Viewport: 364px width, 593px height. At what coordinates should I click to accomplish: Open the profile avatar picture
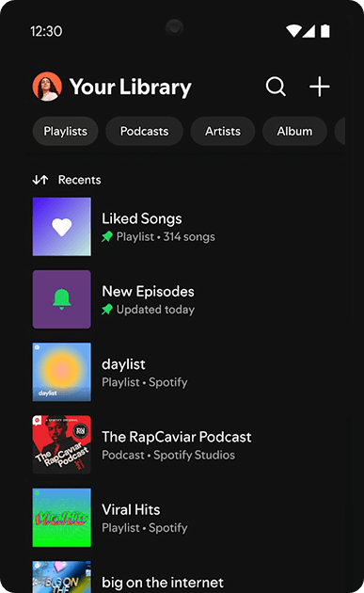[47, 87]
